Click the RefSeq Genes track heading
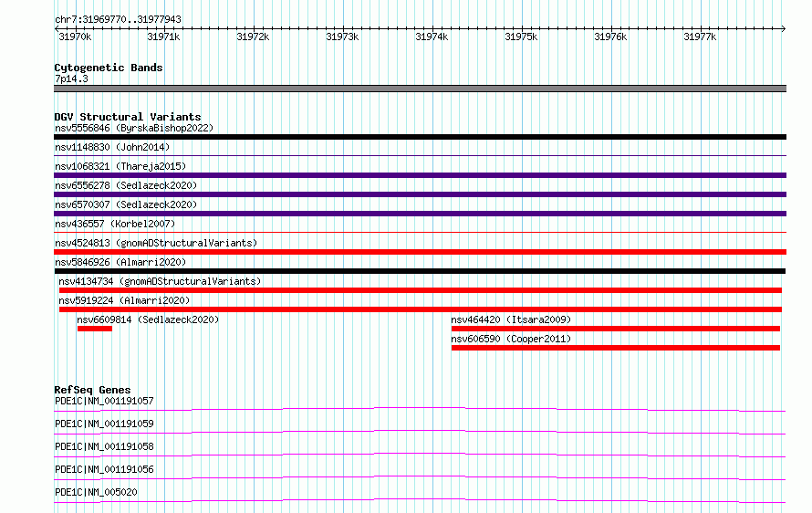The image size is (812, 513). coord(92,390)
